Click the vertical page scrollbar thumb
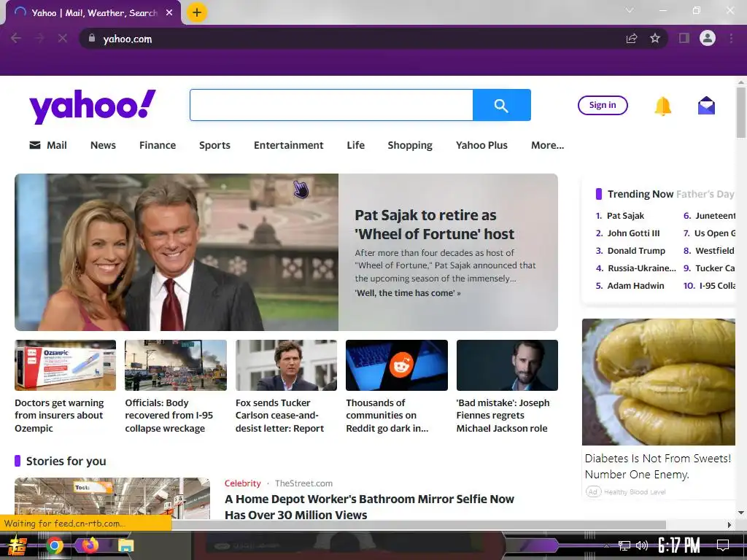Viewport: 747px width, 560px height. click(x=741, y=112)
